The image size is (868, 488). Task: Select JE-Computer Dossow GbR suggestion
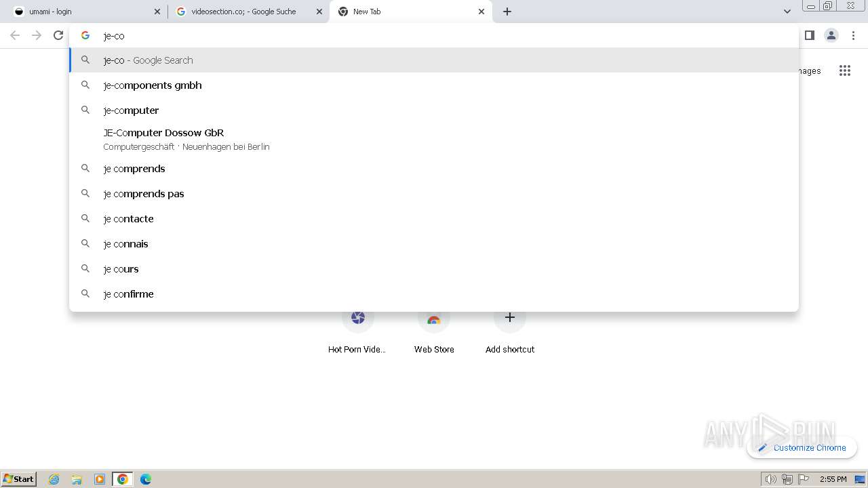click(434, 140)
